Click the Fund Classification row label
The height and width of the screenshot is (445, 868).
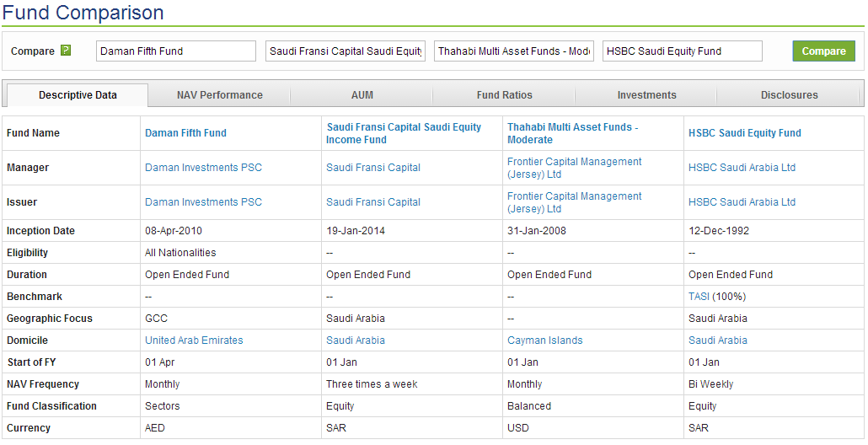[x=51, y=406]
